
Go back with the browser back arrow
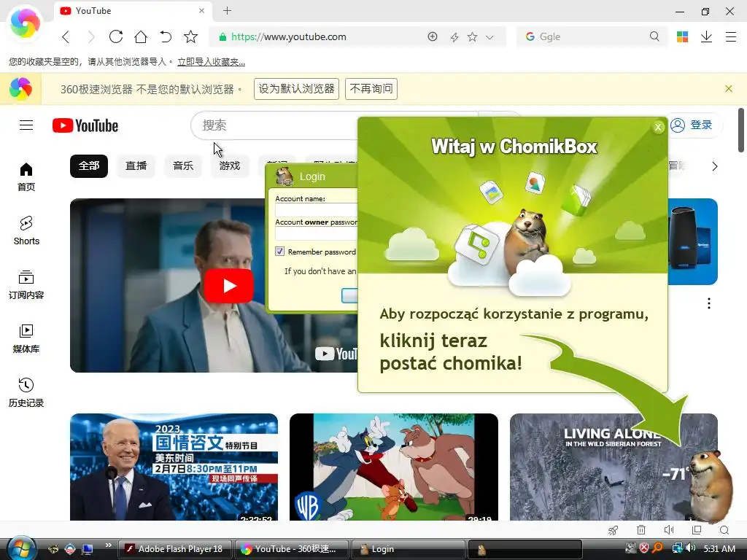pos(66,36)
